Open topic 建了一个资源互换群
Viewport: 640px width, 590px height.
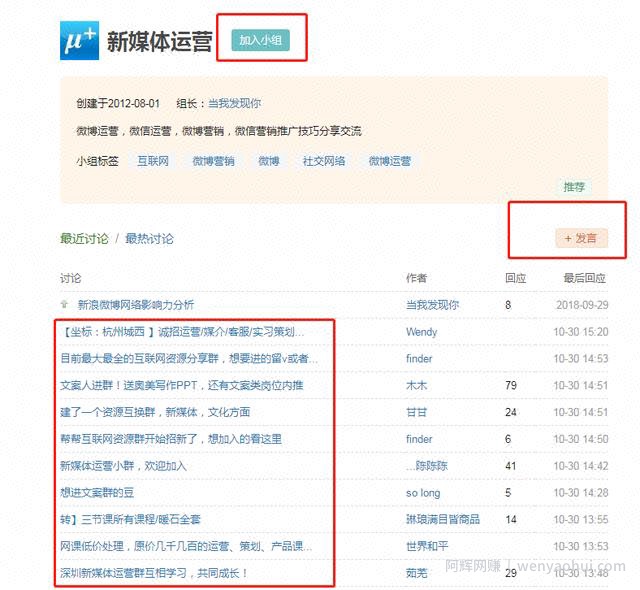(x=155, y=413)
